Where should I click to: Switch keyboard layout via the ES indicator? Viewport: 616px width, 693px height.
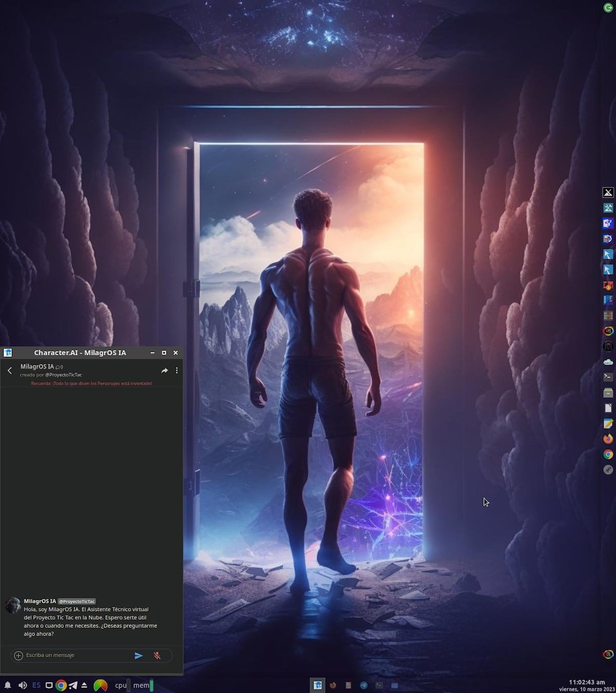36,685
